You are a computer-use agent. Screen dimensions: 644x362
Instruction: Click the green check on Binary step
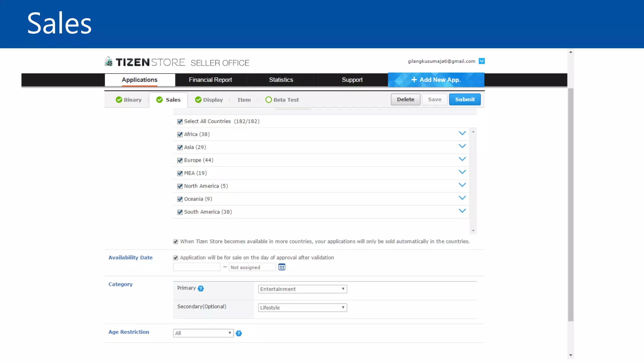tap(119, 100)
